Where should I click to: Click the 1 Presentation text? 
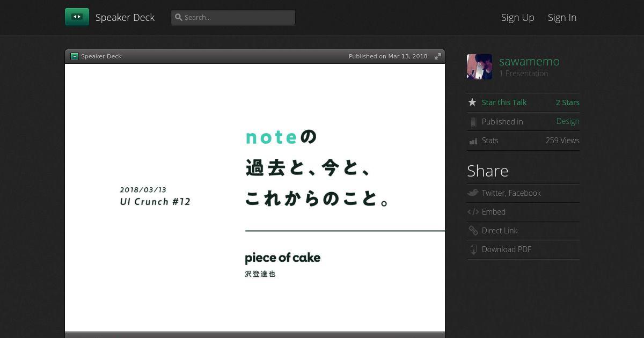tap(524, 74)
